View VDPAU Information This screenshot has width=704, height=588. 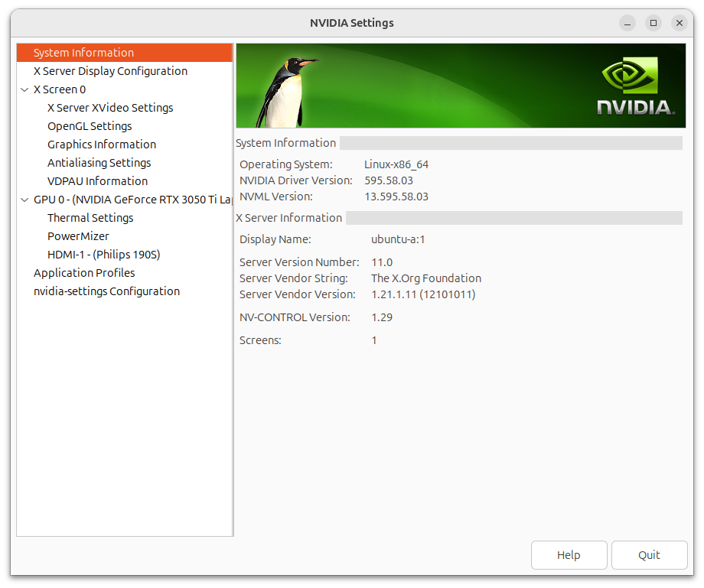97,181
